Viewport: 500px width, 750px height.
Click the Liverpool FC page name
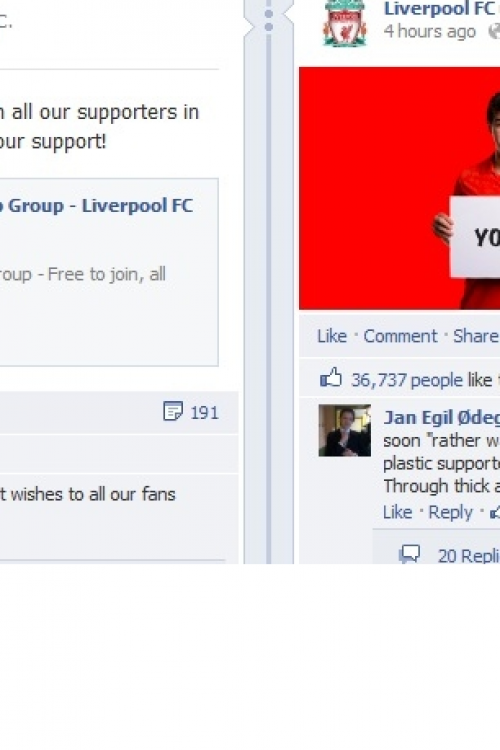439,9
